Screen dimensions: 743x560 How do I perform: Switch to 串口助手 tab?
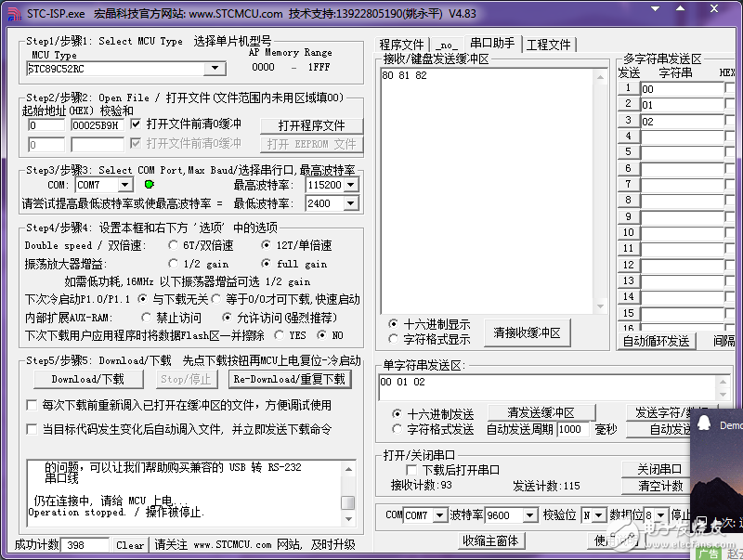click(492, 44)
